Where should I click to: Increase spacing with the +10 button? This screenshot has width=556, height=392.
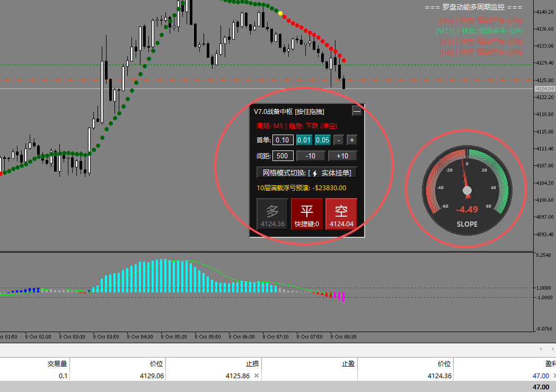pyautogui.click(x=342, y=156)
